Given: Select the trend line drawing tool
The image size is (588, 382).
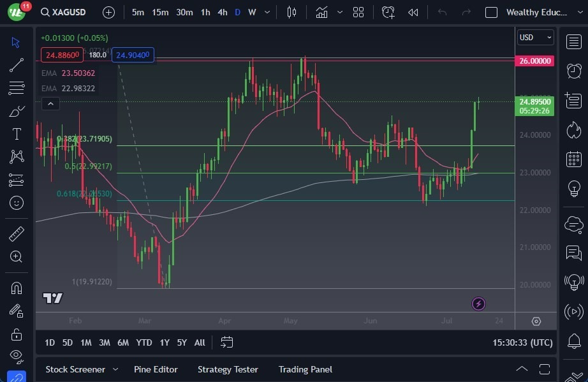Looking at the screenshot, I should point(17,65).
